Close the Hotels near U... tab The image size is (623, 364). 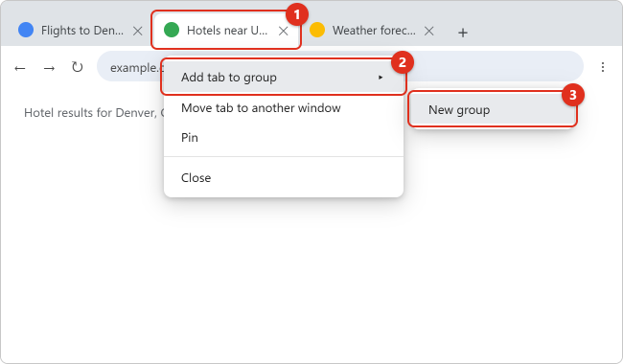click(x=284, y=31)
